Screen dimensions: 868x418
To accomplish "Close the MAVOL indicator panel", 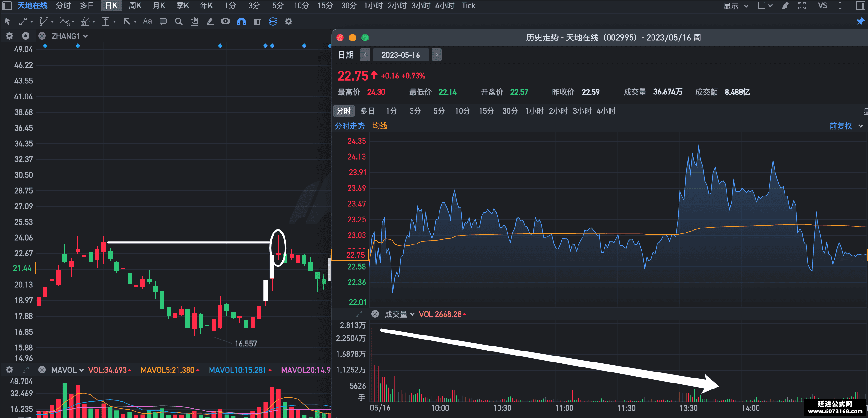I will tap(42, 370).
